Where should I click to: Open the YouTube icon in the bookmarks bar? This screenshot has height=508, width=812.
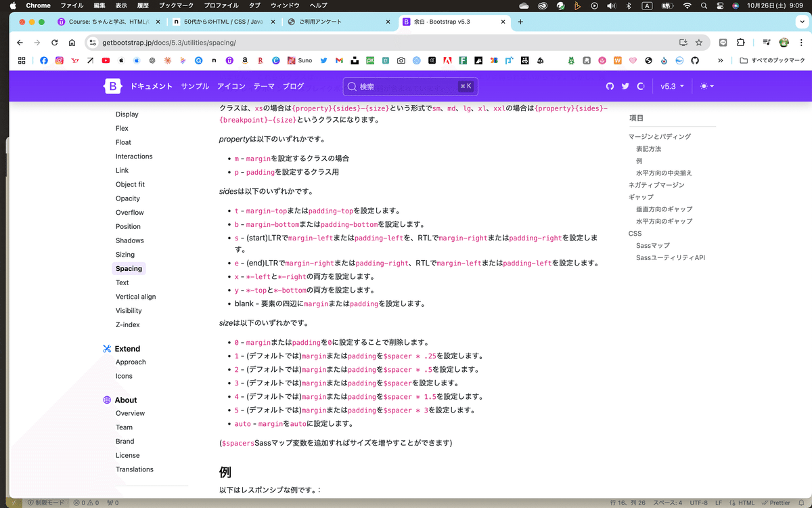(x=106, y=60)
